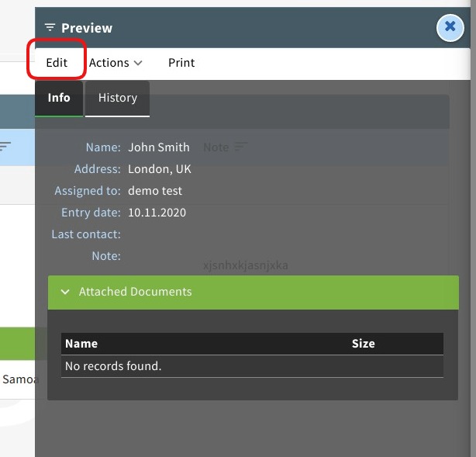The width and height of the screenshot is (476, 457).
Task: Switch to the Info tab
Action: [x=59, y=99]
